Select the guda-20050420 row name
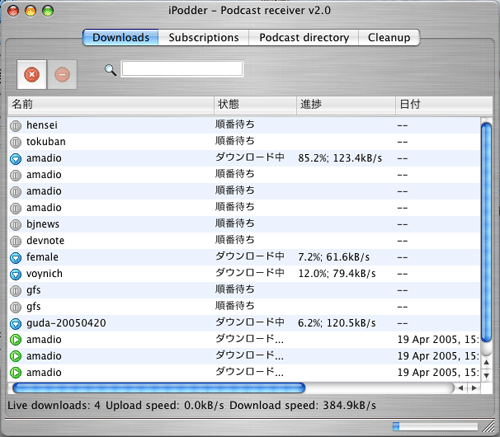The image size is (500, 437). [66, 323]
